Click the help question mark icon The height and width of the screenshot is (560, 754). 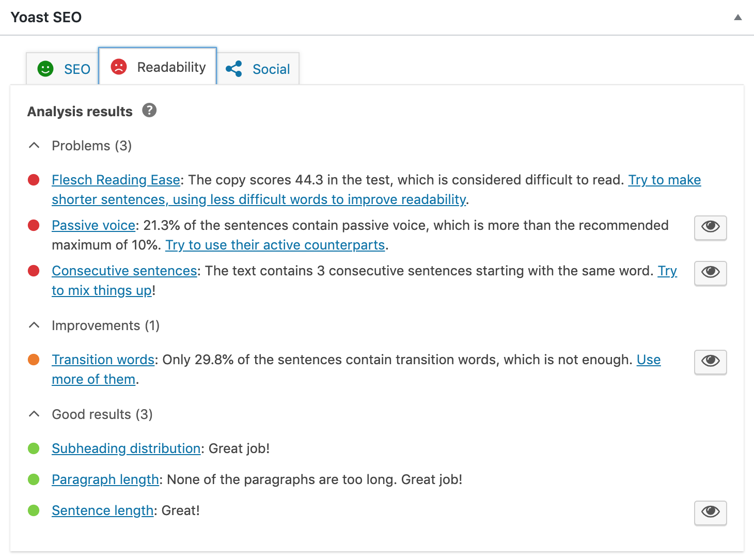point(149,110)
